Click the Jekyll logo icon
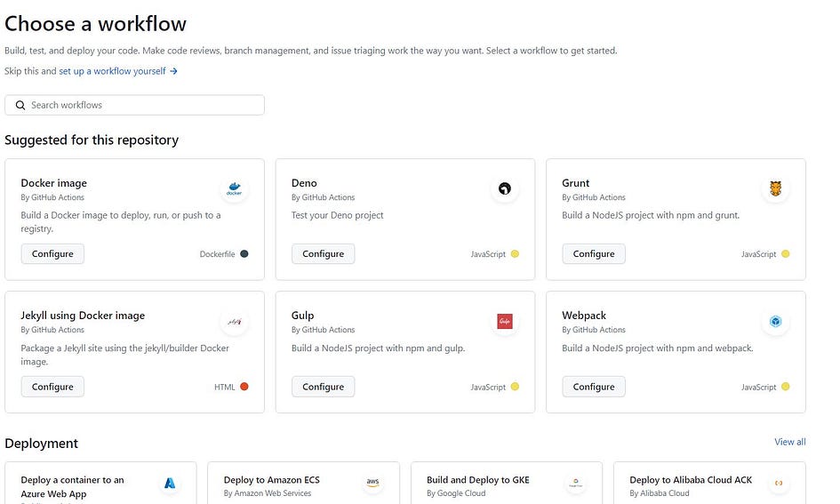The image size is (840, 504). (234, 322)
